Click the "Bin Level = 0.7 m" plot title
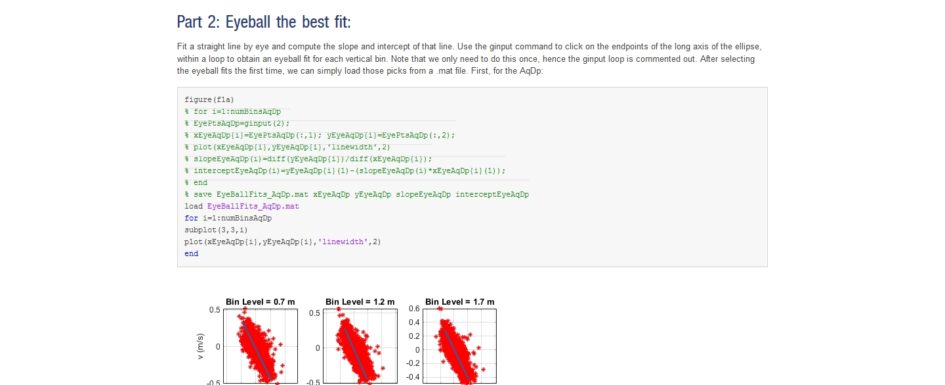 coord(260,301)
